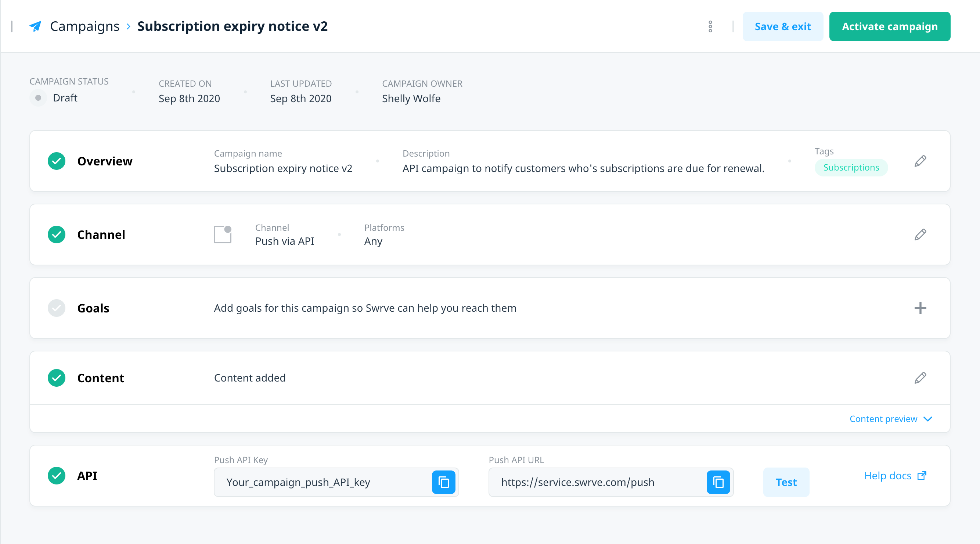Click the Goals grey checkmark icon

(56, 308)
